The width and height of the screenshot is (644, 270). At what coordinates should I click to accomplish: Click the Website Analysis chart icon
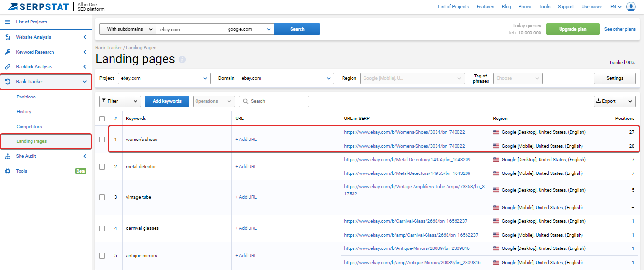click(8, 37)
